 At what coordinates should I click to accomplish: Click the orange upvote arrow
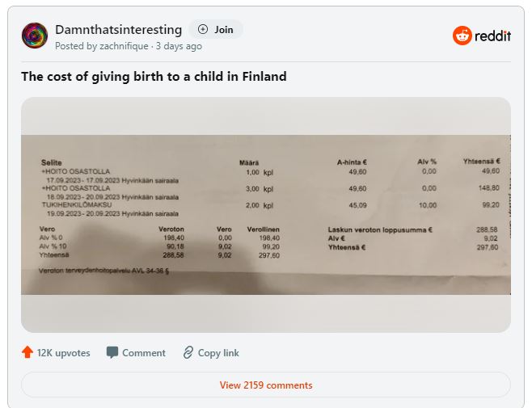point(27,352)
